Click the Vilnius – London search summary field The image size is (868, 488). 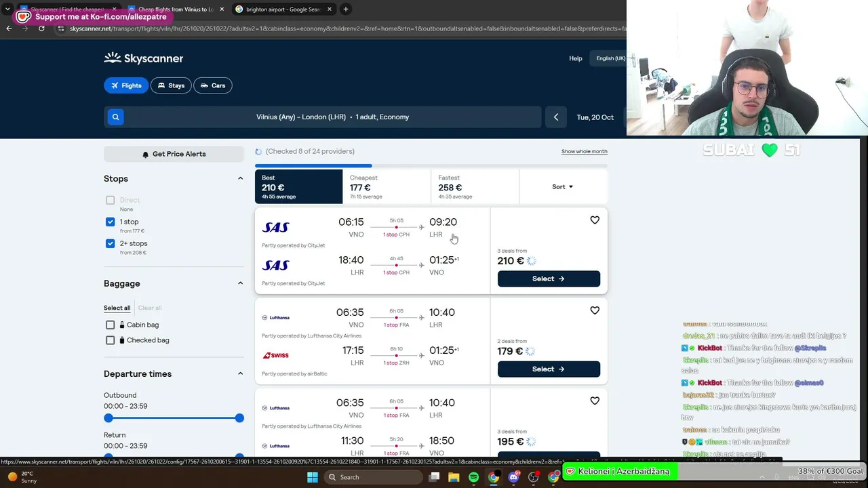tap(332, 117)
